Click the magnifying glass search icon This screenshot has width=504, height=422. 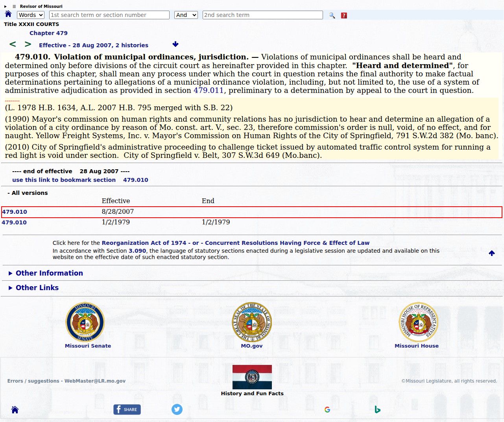(x=332, y=15)
